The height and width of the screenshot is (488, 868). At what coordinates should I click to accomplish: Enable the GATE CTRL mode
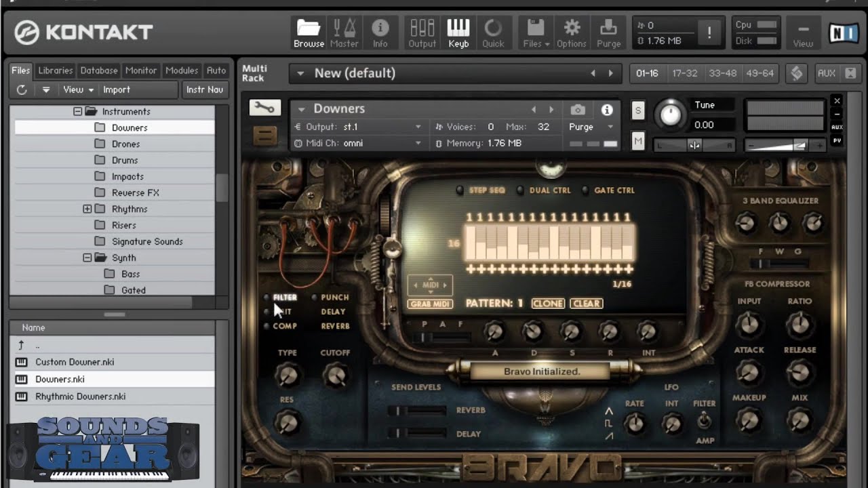coord(608,190)
